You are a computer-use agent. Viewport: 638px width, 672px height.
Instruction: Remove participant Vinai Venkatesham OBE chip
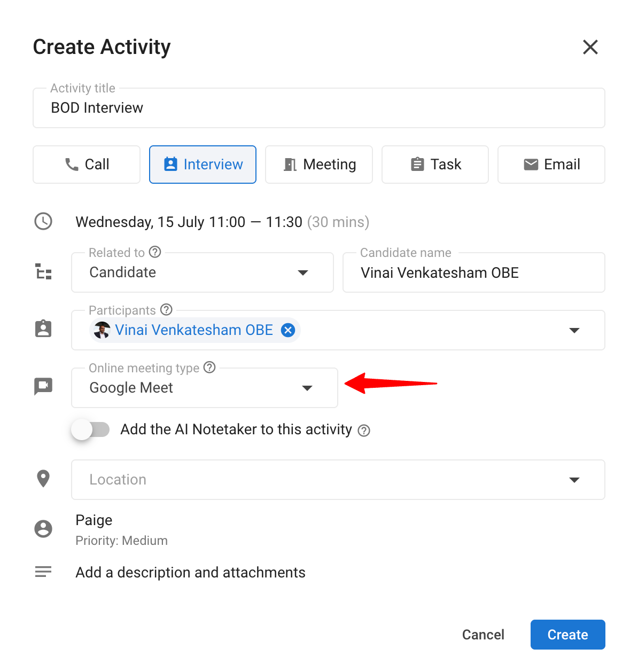[288, 330]
